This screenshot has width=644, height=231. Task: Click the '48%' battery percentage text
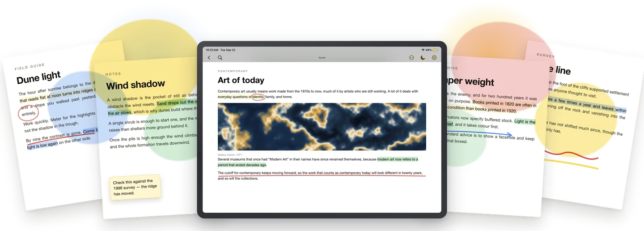(x=428, y=50)
